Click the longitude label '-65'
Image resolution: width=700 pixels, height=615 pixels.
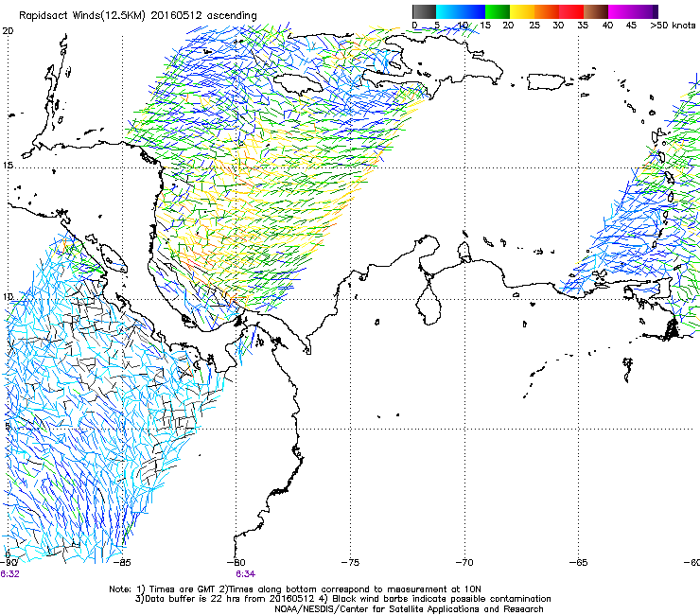(579, 562)
